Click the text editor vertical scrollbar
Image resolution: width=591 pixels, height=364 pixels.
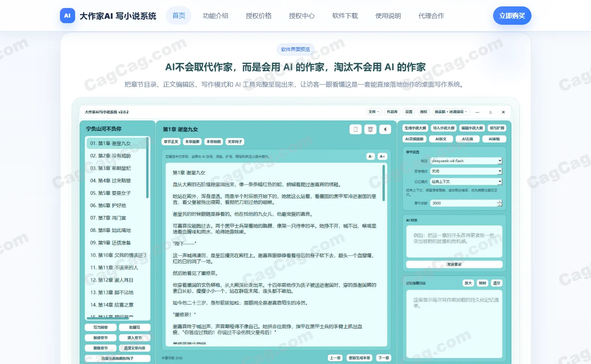384,183
